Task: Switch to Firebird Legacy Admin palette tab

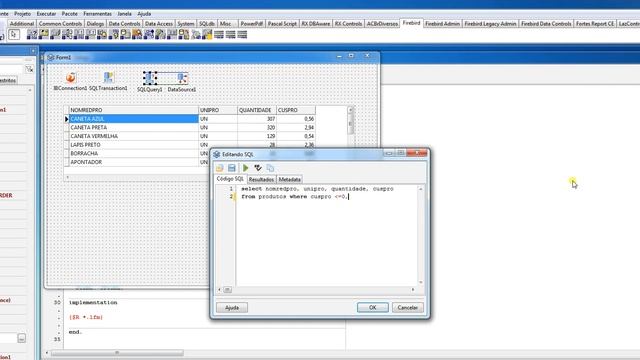Action: [x=490, y=24]
